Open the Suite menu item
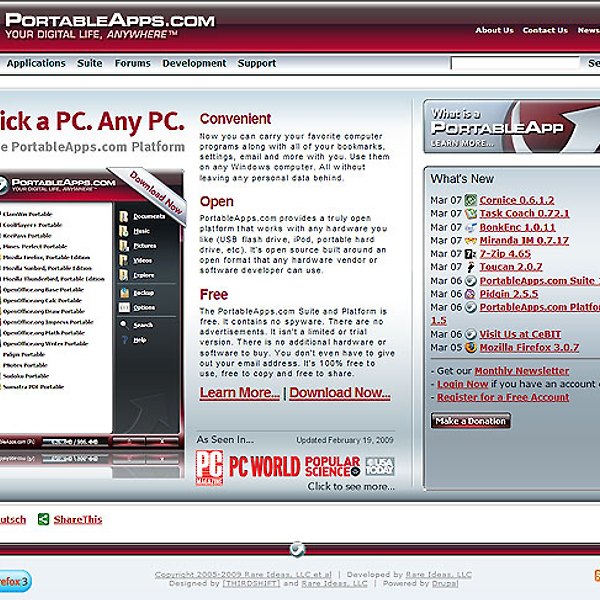 90,63
